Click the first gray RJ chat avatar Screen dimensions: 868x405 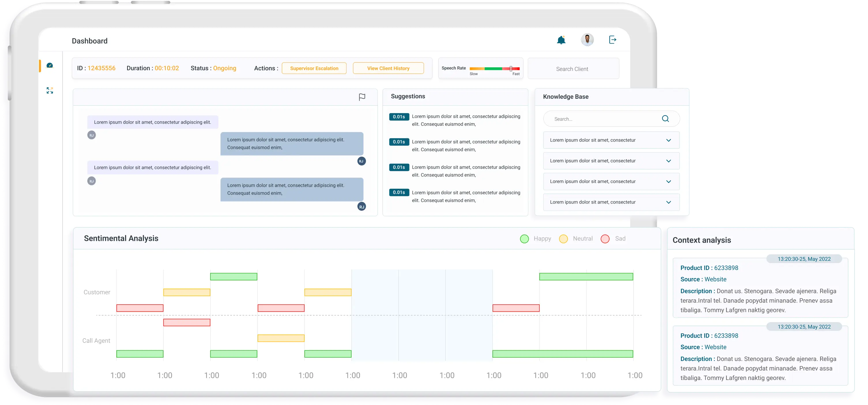pyautogui.click(x=92, y=135)
